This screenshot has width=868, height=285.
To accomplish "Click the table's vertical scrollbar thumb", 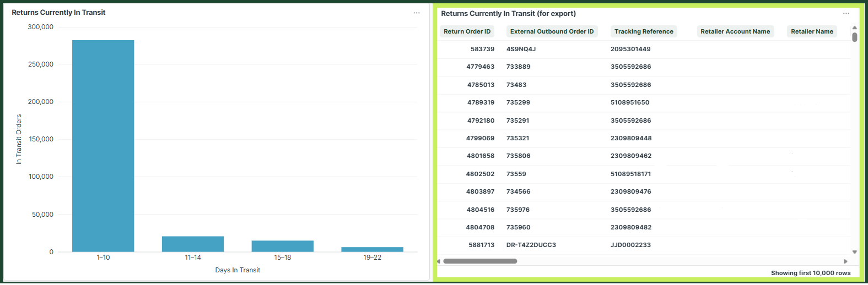I will click(x=855, y=37).
